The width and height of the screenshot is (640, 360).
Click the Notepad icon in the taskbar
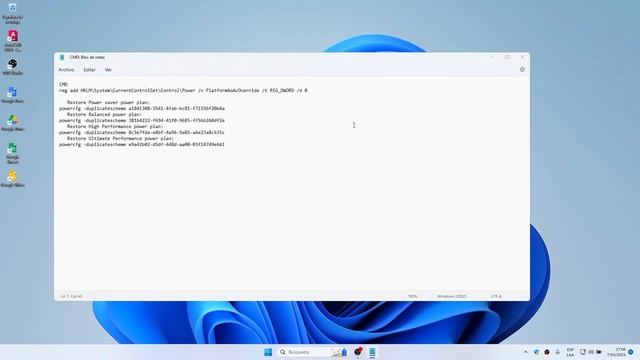click(x=372, y=352)
